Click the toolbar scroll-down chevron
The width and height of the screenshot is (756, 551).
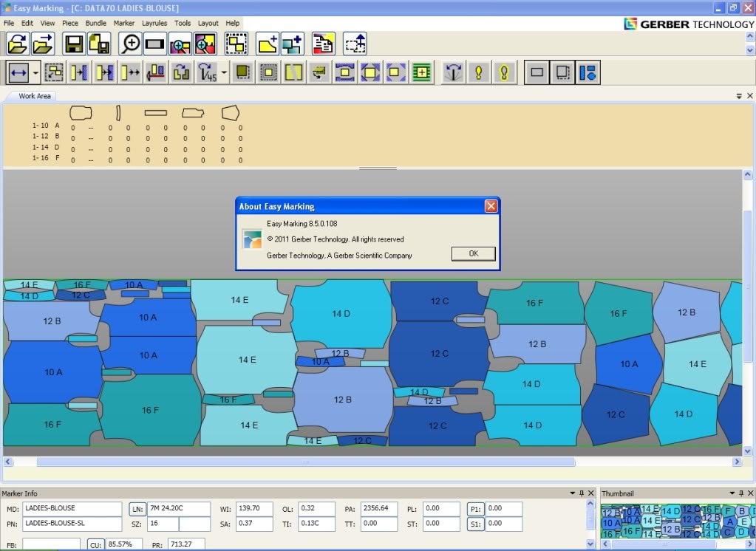click(750, 49)
